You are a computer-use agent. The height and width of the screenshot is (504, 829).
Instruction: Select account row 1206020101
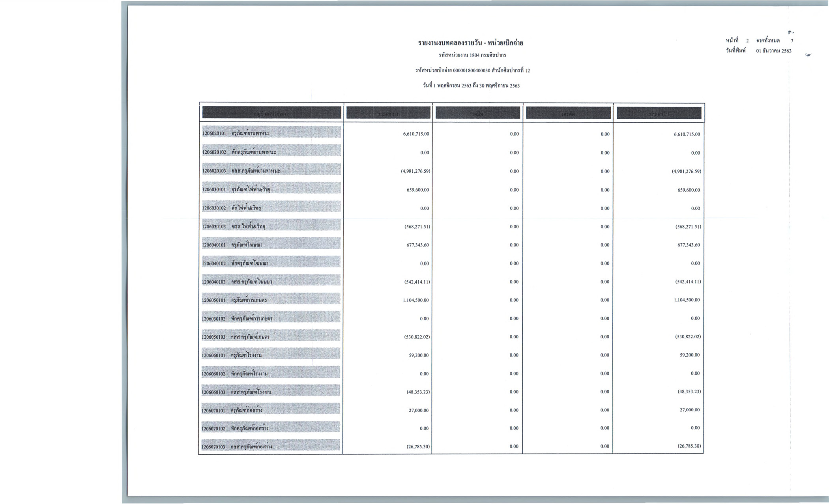(x=271, y=133)
